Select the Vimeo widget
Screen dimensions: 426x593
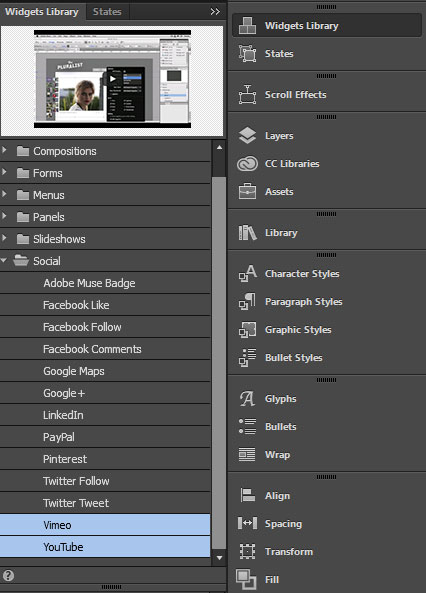click(x=105, y=525)
